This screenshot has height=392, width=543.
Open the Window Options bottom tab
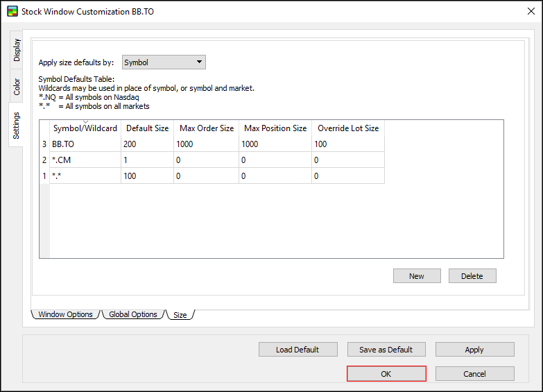pos(66,314)
